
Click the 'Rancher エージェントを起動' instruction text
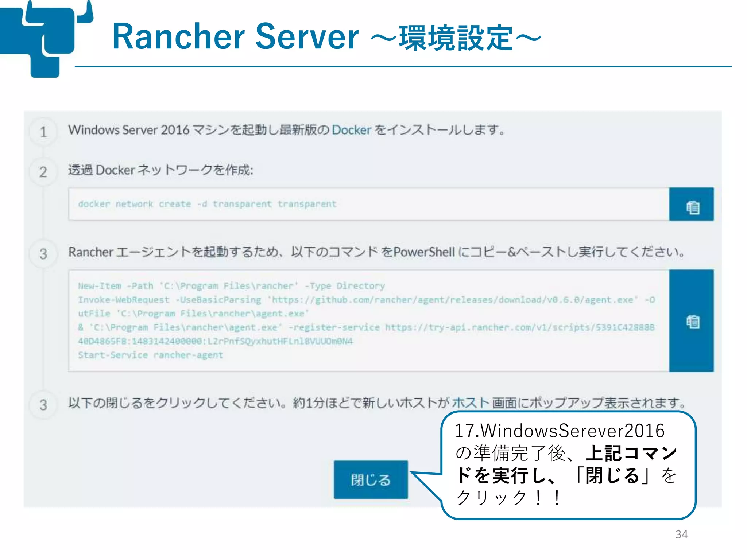(376, 252)
